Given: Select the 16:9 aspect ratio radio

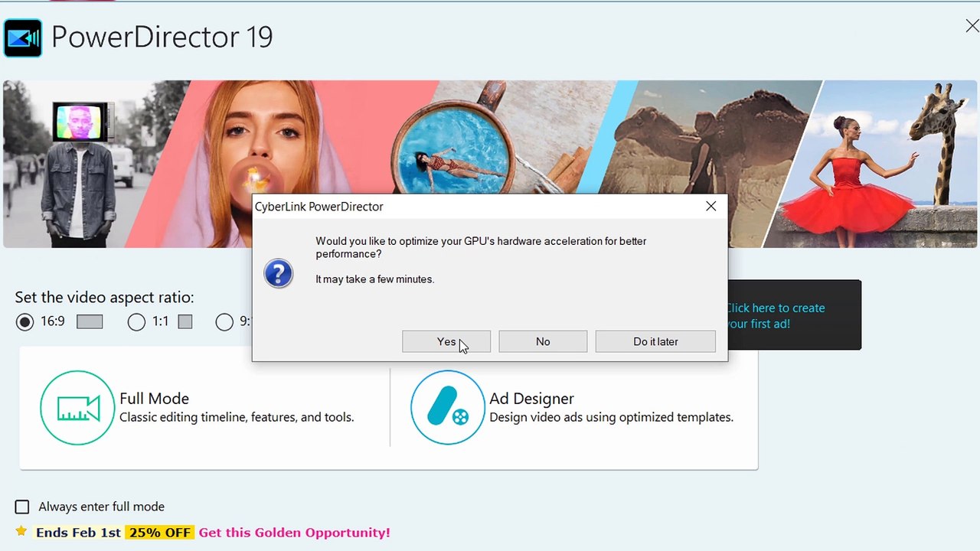Looking at the screenshot, I should pos(25,321).
